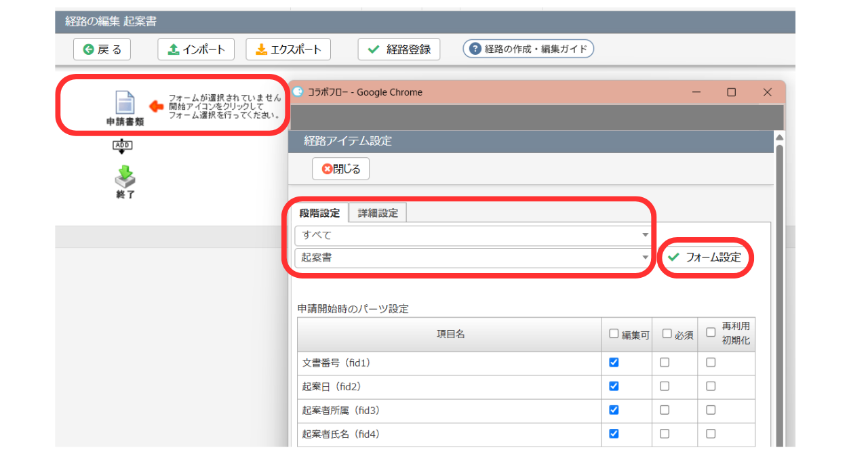Check 必須 for 文書番号 (fid1)

665,363
